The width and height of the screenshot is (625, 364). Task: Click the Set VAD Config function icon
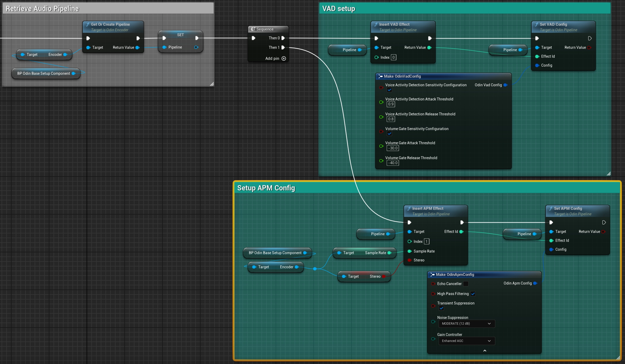[537, 24]
